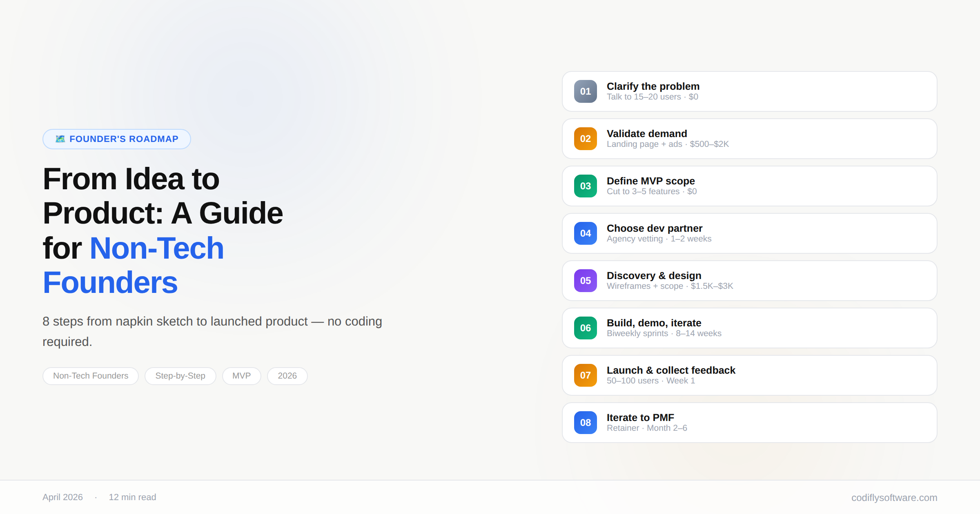The width and height of the screenshot is (980, 514).
Task: Click the Founder's Roadmap label text
Action: tap(124, 139)
